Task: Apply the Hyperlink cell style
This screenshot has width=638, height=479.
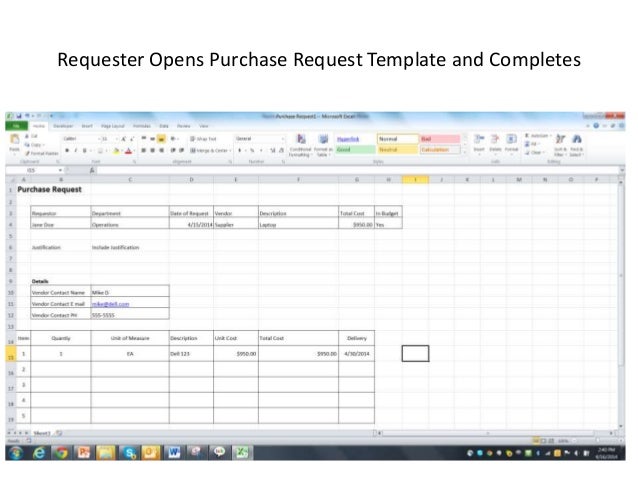Action: coord(355,139)
